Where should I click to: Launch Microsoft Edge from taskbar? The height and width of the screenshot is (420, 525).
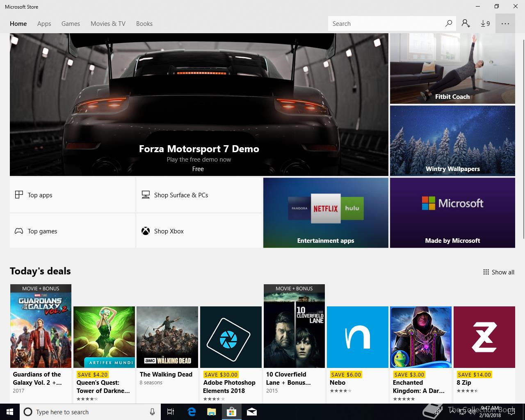tap(192, 412)
